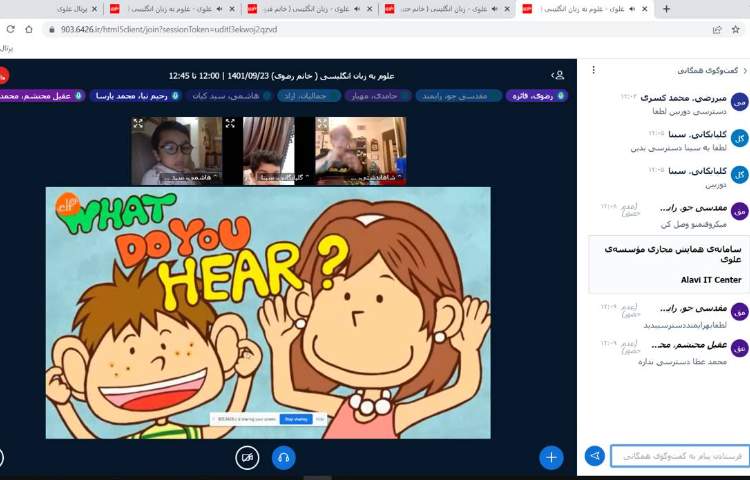Fullscreen the middle webcam video
750x480 pixels.
[230, 124]
